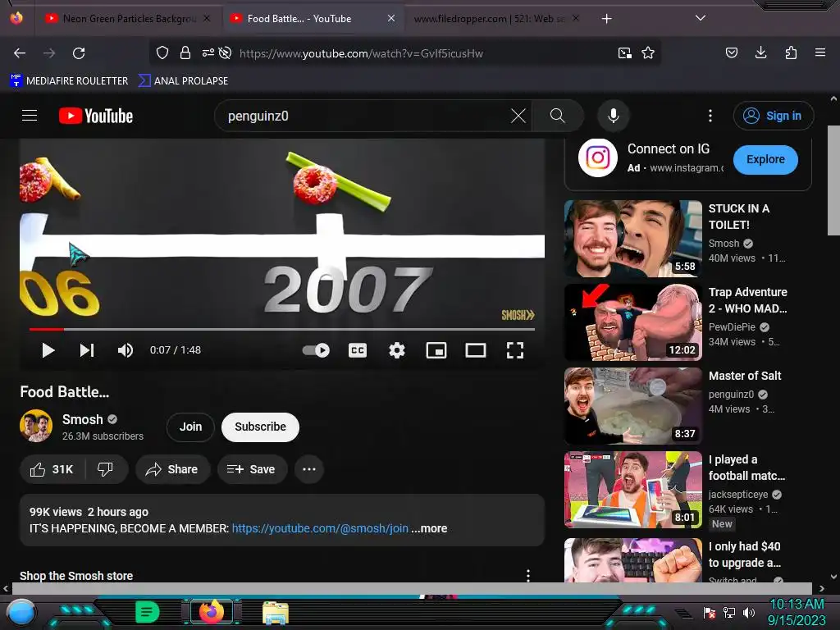
Task: Switch to theater mode
Action: pos(475,350)
